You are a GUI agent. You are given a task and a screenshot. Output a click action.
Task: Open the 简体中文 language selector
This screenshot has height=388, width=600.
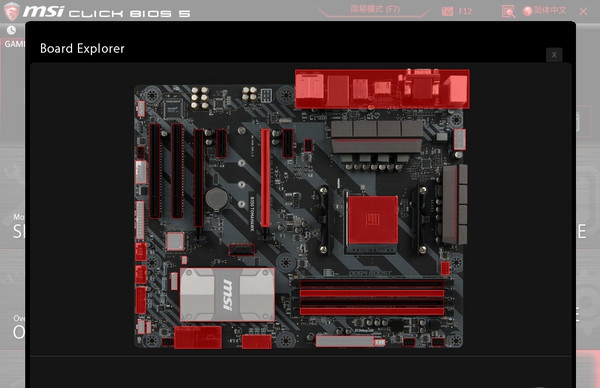click(545, 11)
